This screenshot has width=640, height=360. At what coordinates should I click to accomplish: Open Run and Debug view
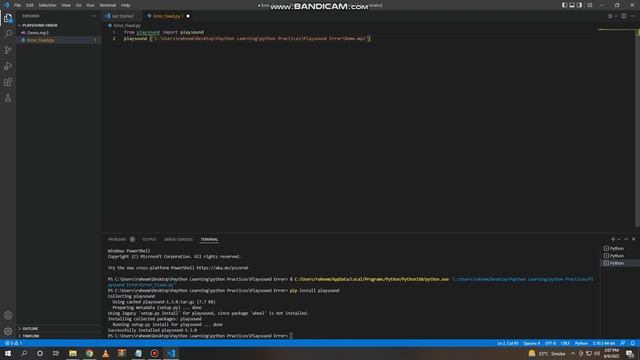pyautogui.click(x=8, y=66)
